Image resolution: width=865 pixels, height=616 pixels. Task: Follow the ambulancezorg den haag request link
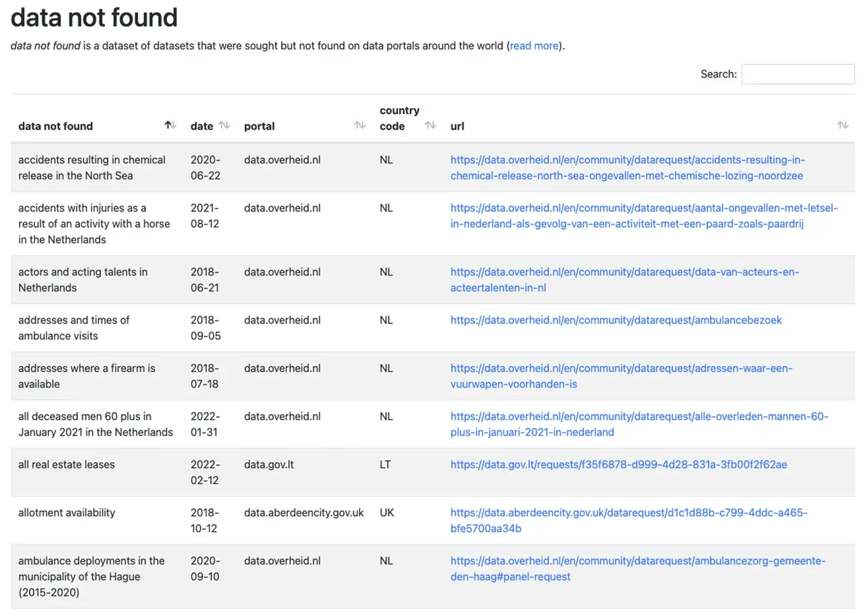(x=637, y=569)
